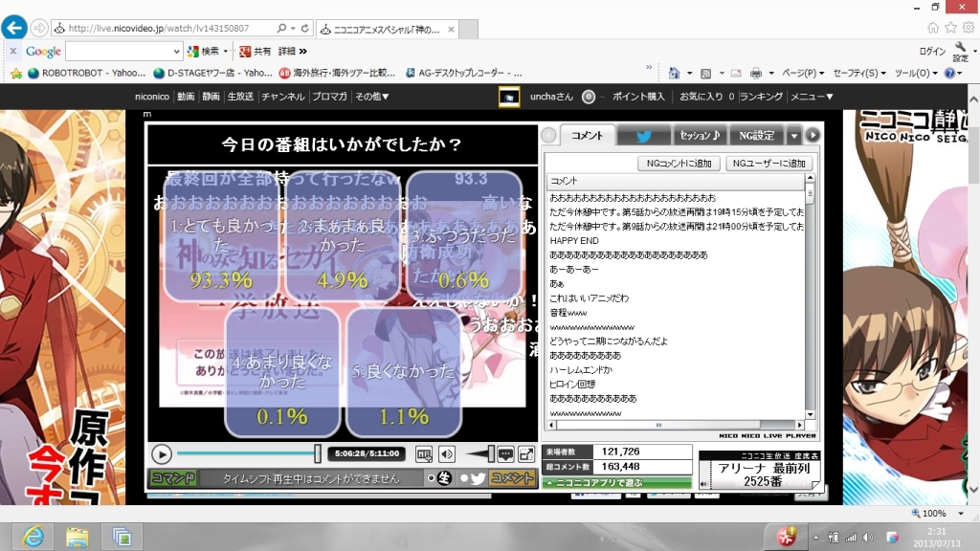Open the tab list dropdown arrow beside NG設定
980x551 pixels.
click(x=793, y=136)
